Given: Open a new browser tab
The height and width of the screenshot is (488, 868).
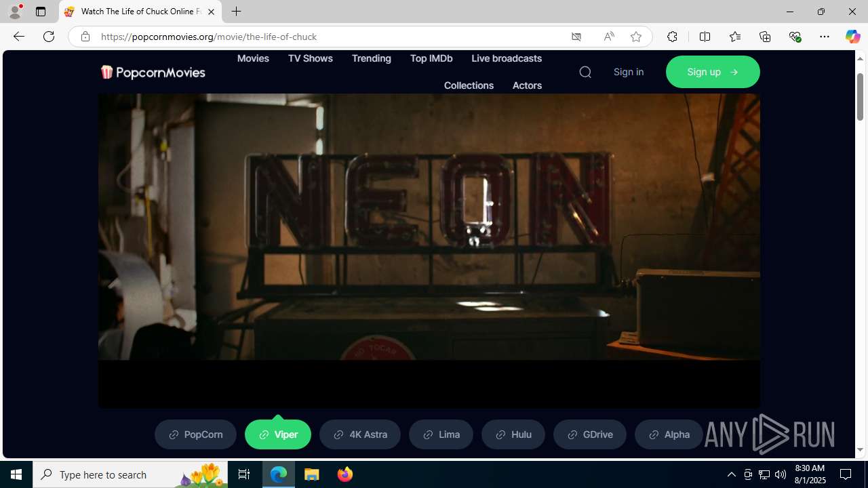Looking at the screenshot, I should (236, 12).
